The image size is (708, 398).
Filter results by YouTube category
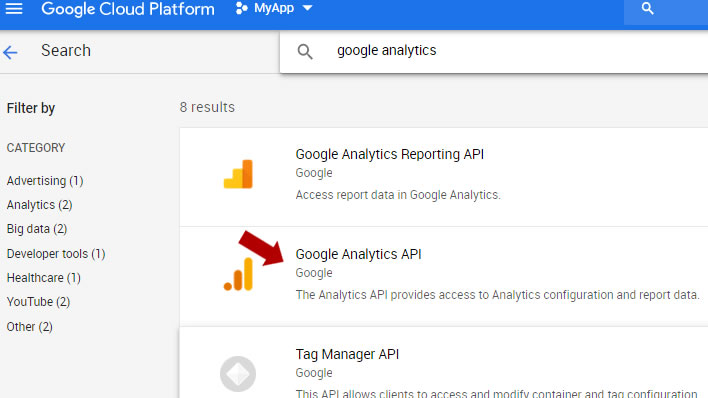(38, 302)
